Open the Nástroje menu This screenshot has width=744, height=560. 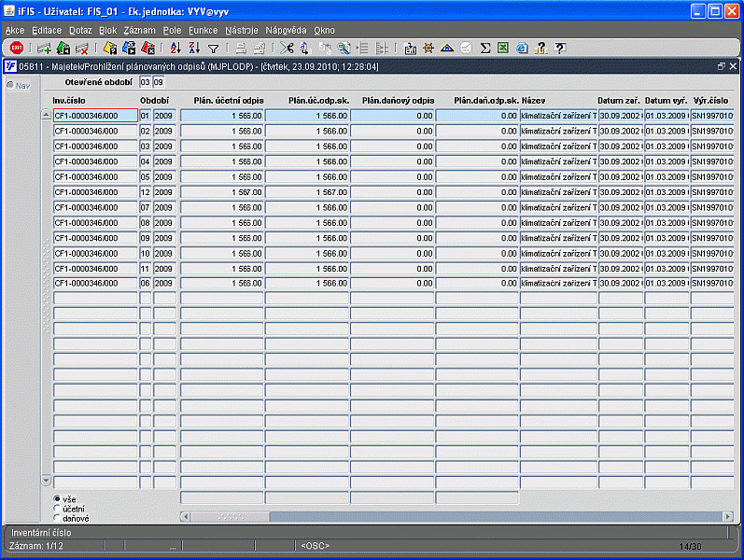(242, 30)
